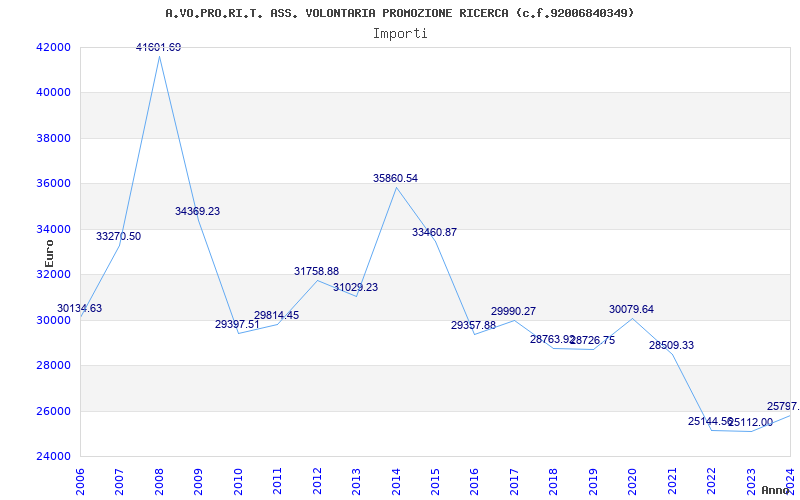
Task: Click the y-axis tick 34000
Action: tap(53, 229)
